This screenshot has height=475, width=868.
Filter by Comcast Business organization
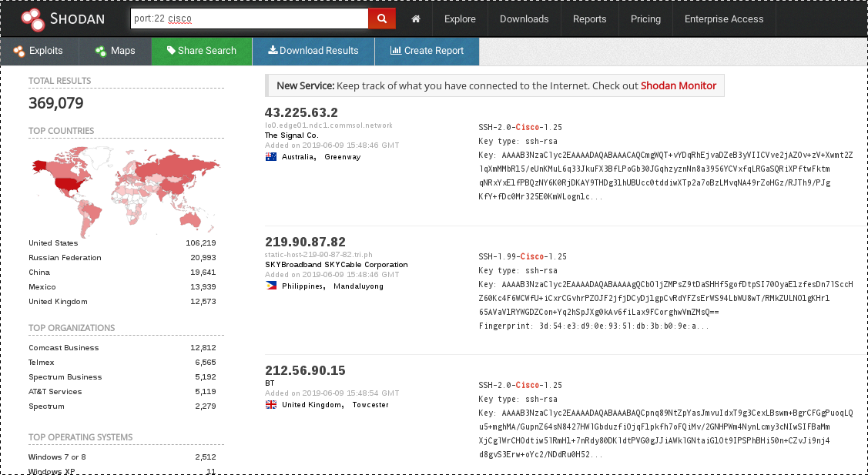64,348
